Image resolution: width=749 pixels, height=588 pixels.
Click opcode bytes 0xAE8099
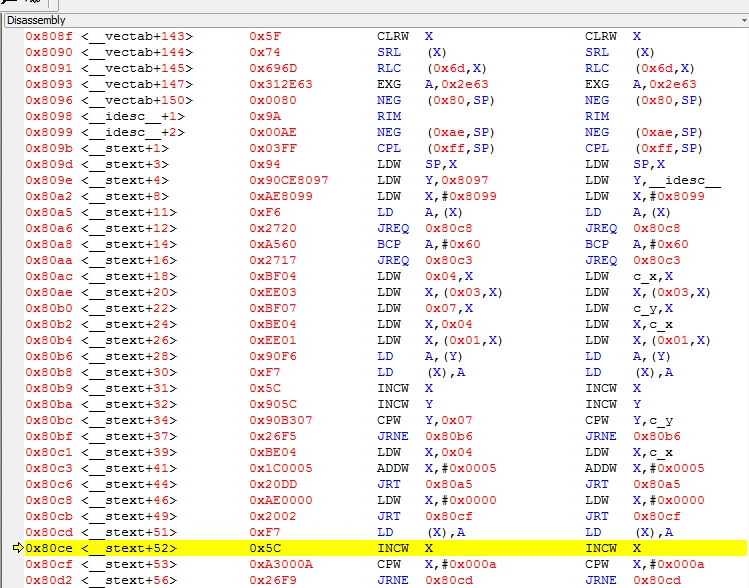pos(280,196)
